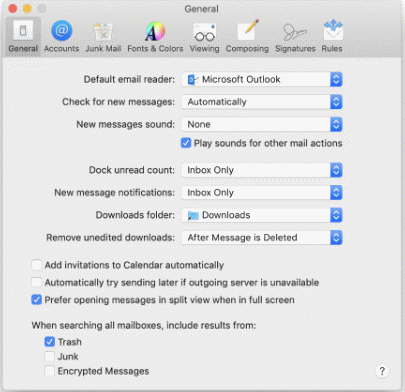This screenshot has width=405, height=392.
Task: Switch to the Viewing preferences
Action: (205, 36)
